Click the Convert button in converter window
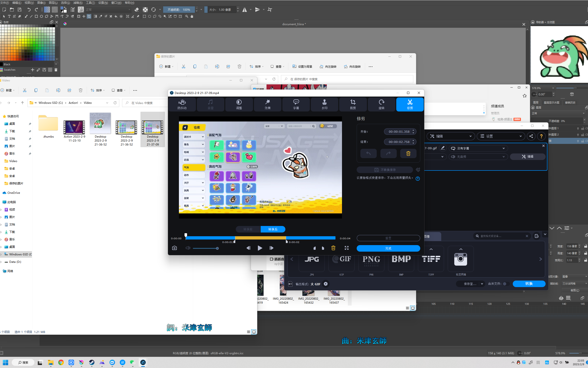This screenshot has width=588, height=368. [529, 284]
